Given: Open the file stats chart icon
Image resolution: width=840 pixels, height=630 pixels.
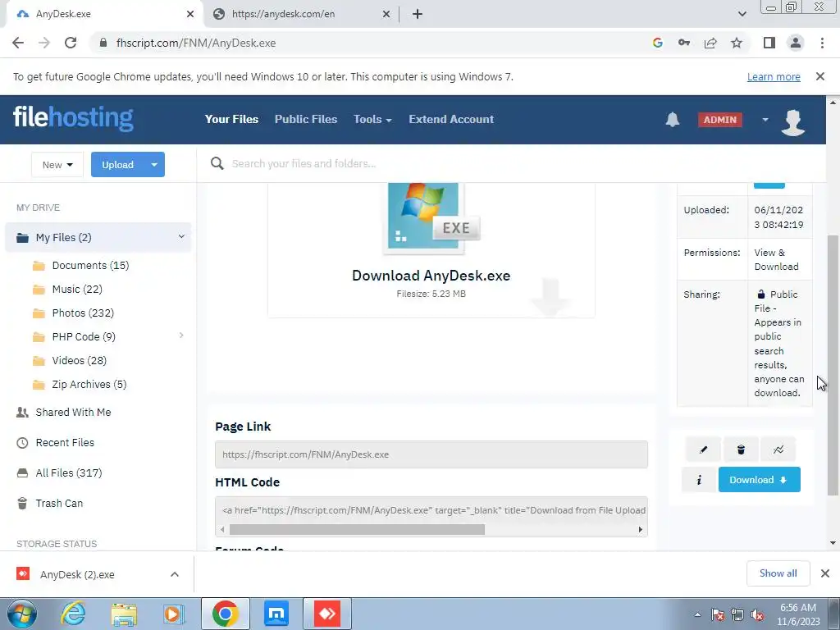Looking at the screenshot, I should (778, 450).
